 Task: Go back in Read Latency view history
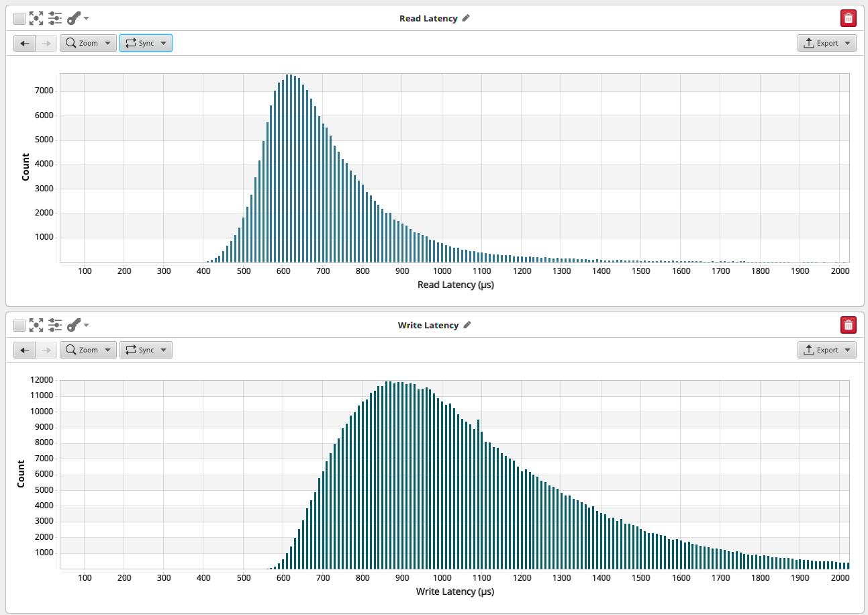tap(25, 43)
